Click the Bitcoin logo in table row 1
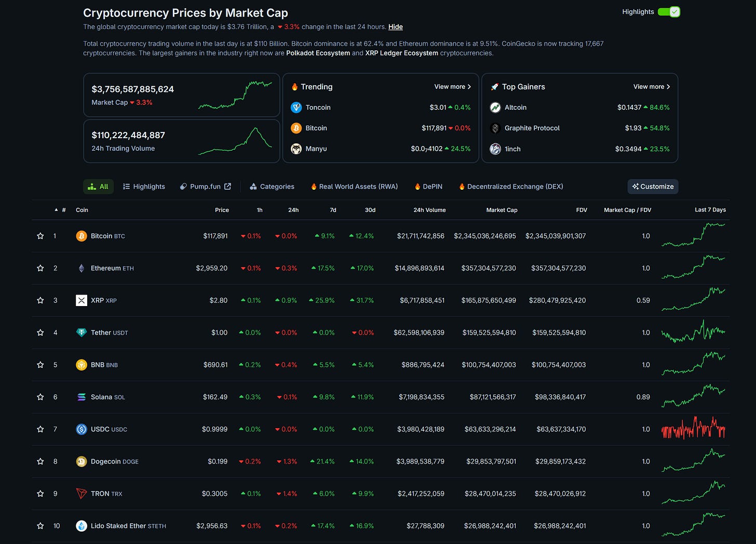 pos(82,236)
